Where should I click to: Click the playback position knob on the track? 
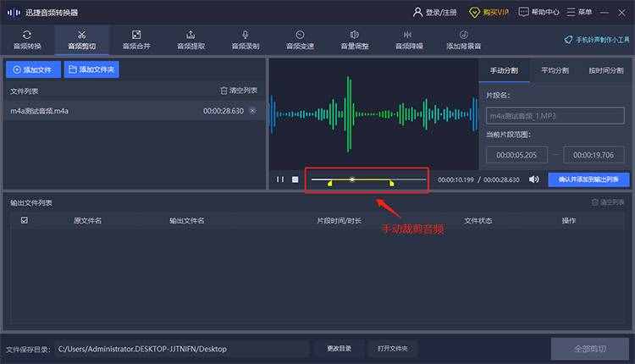[352, 179]
